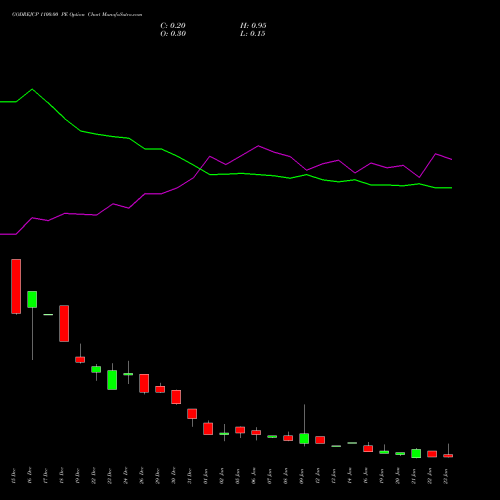The width and height of the screenshot is (500, 500).
Task: Click the '02 Jan' date label
Action: [222, 476]
